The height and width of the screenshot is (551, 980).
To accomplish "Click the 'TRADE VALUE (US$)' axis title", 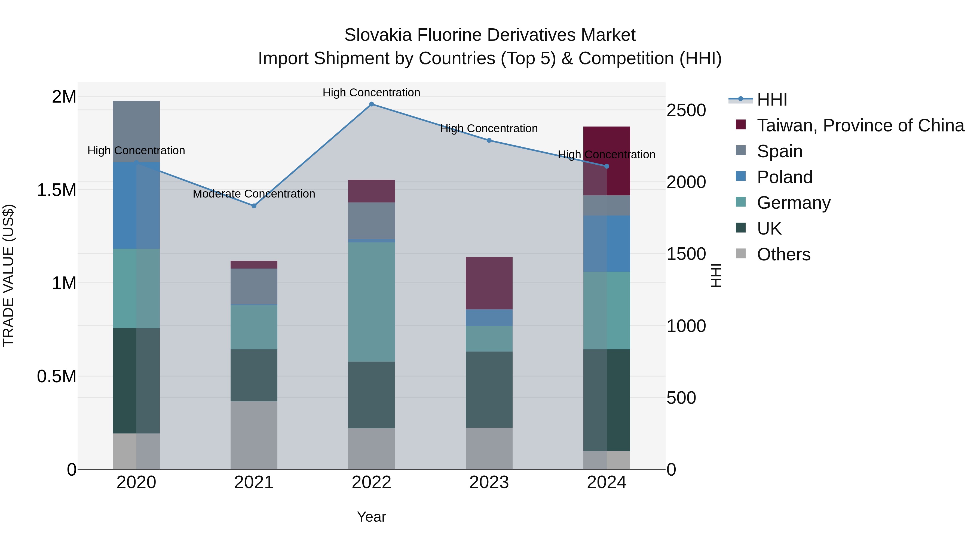I will coord(8,275).
